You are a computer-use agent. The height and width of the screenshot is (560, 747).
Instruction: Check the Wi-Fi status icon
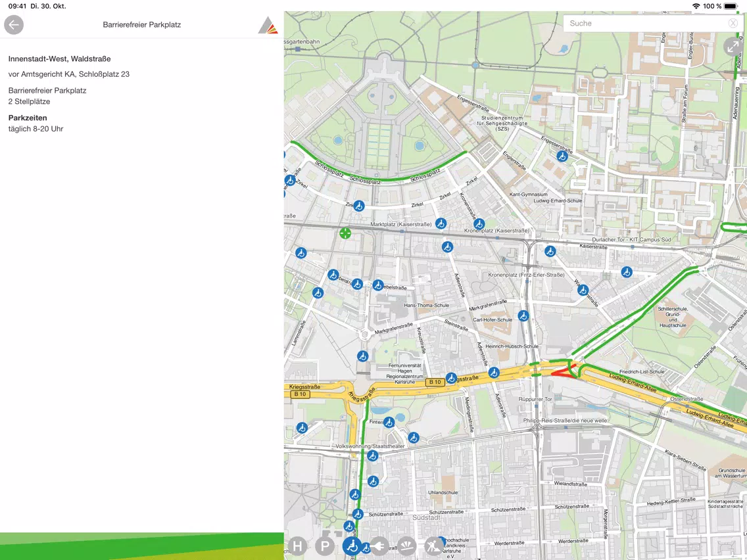pyautogui.click(x=696, y=6)
